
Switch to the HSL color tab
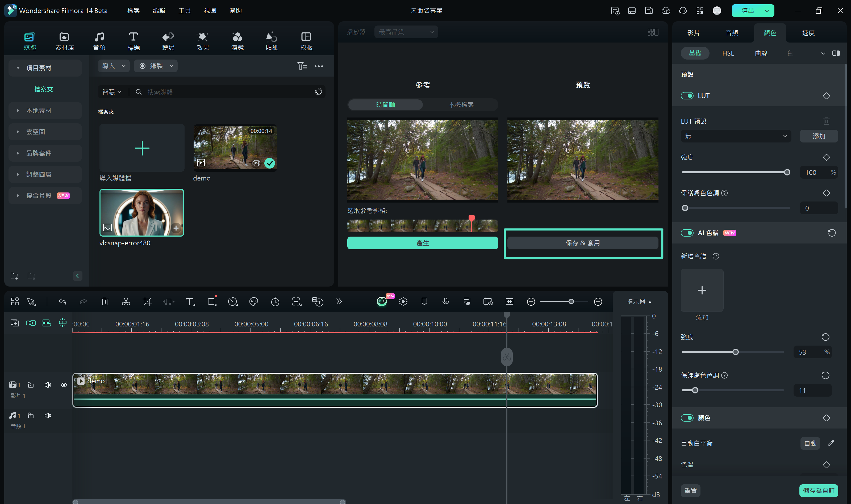[728, 53]
